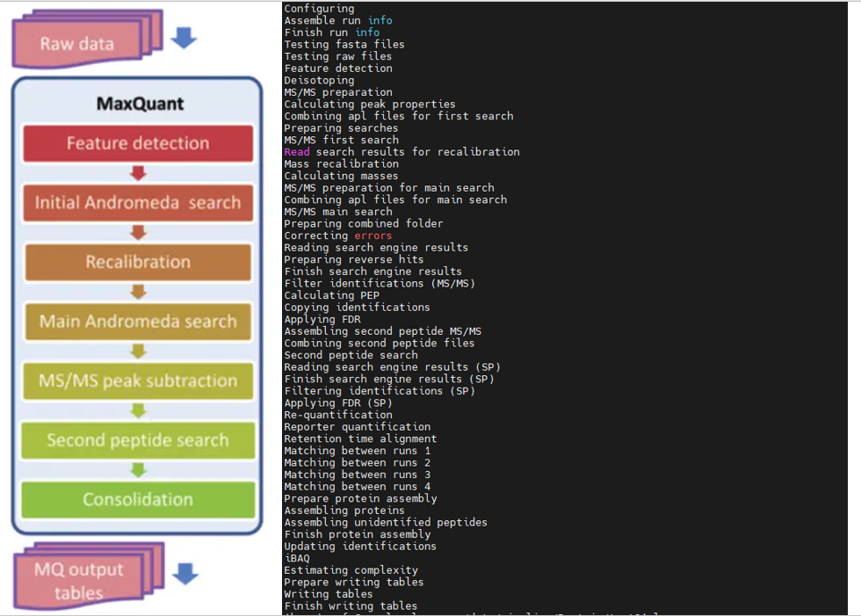Select the Second peptide search box
Viewport: 861px width, 616px height.
point(138,439)
